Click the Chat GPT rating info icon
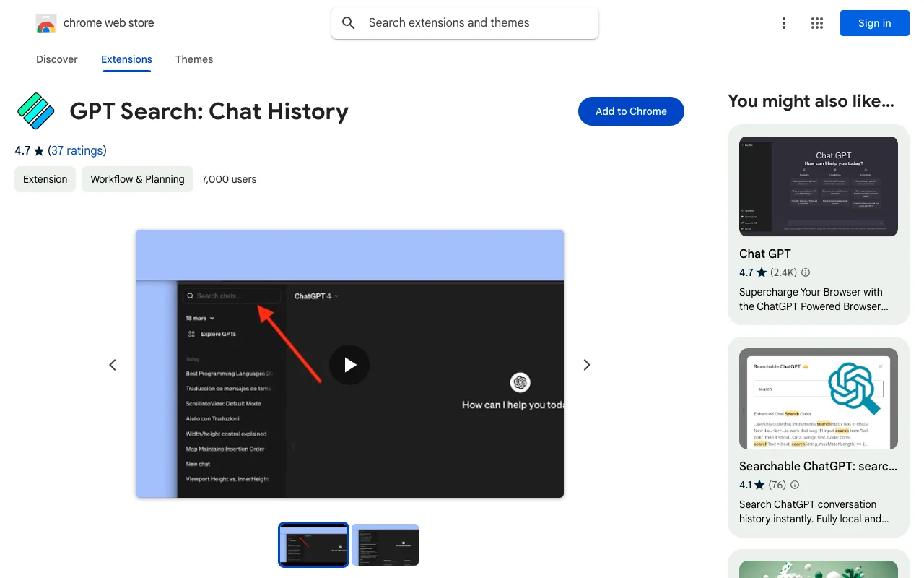The height and width of the screenshot is (578, 924). [x=806, y=273]
